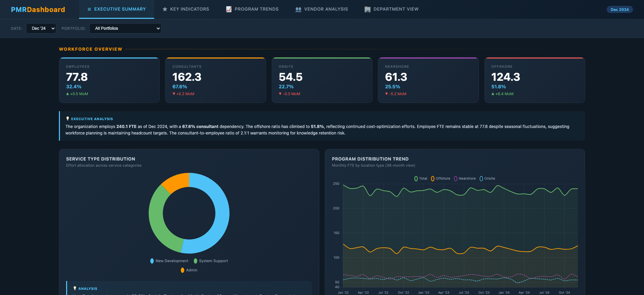
Task: Click the lightbulb icon beside Analysis heading
Action: click(x=75, y=288)
